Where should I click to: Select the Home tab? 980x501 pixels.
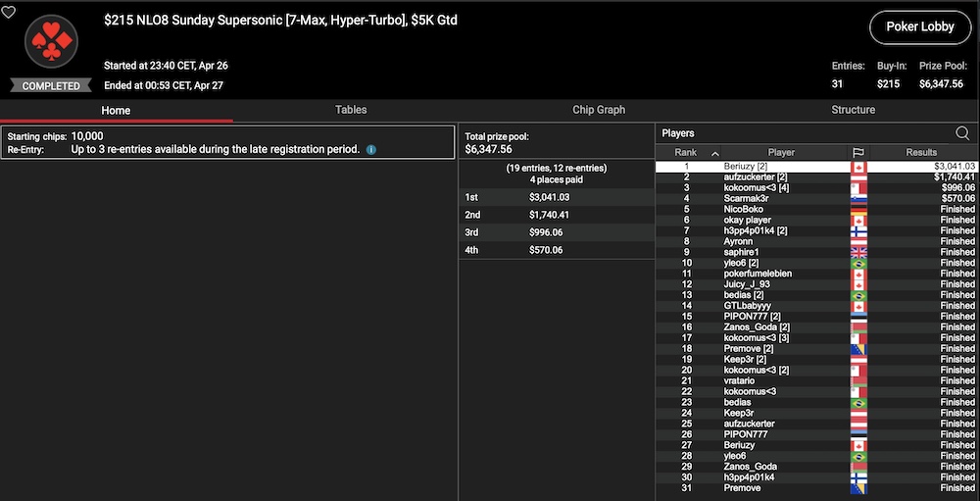(116, 110)
